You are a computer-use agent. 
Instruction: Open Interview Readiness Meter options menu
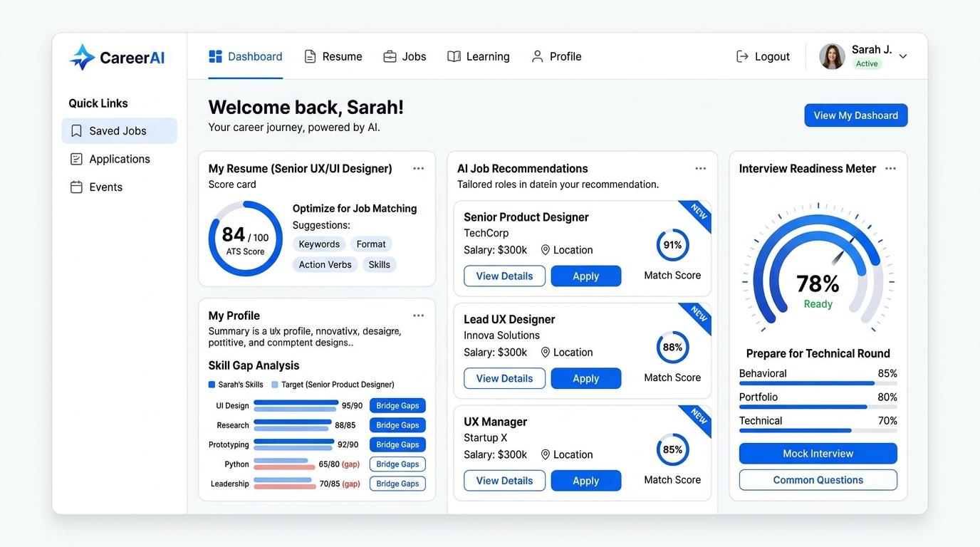click(x=890, y=169)
